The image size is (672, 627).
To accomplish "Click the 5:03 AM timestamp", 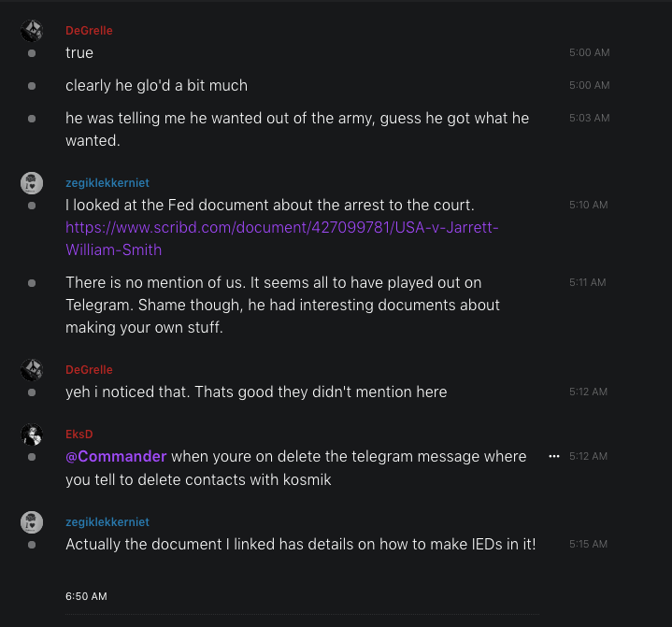I will [589, 119].
